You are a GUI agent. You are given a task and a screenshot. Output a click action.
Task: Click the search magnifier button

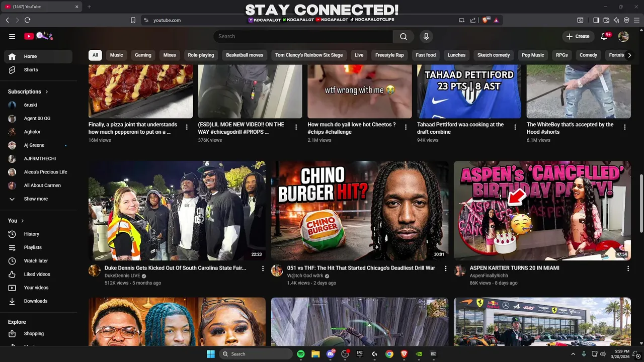click(x=404, y=36)
